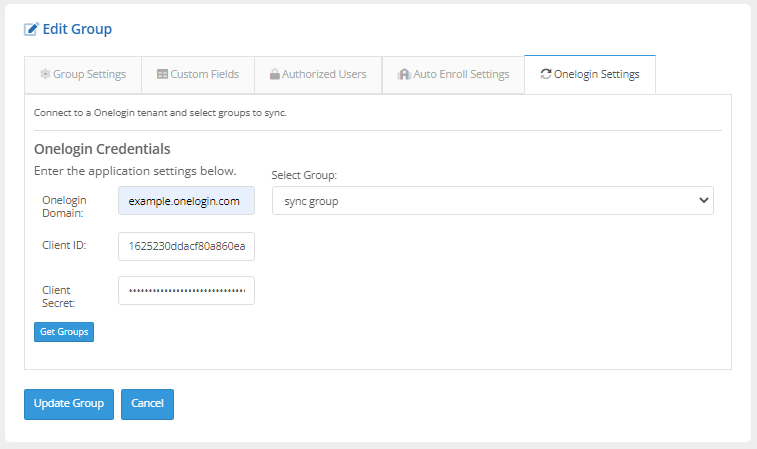The height and width of the screenshot is (449, 757).
Task: Open the Select Group dropdown showing sync group
Action: (480, 201)
